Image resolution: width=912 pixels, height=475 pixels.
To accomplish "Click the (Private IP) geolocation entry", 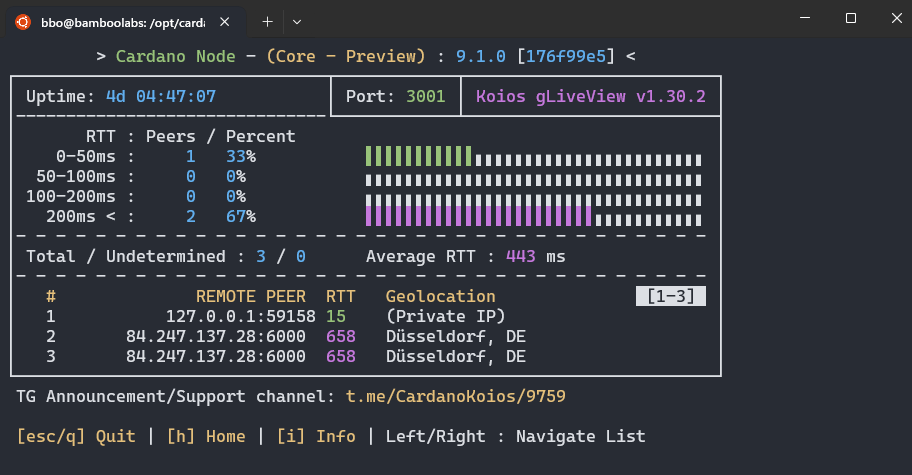I will (446, 316).
